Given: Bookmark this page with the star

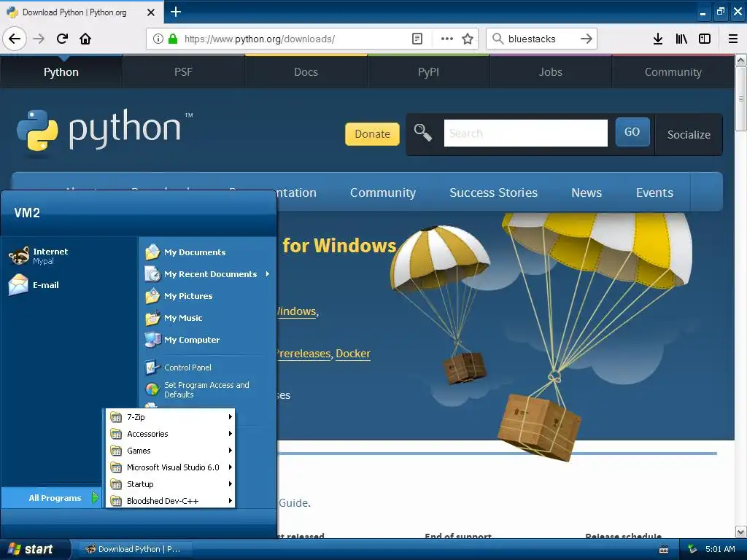Looking at the screenshot, I should coord(468,39).
